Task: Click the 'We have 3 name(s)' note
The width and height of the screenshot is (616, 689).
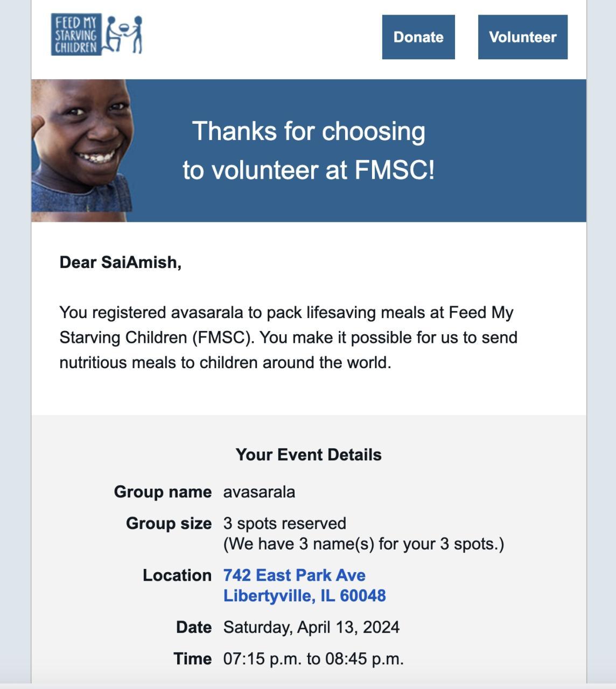Action: tap(363, 544)
